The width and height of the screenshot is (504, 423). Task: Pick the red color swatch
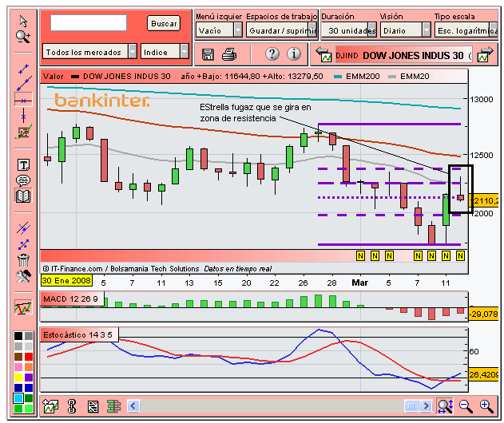[x=29, y=357]
